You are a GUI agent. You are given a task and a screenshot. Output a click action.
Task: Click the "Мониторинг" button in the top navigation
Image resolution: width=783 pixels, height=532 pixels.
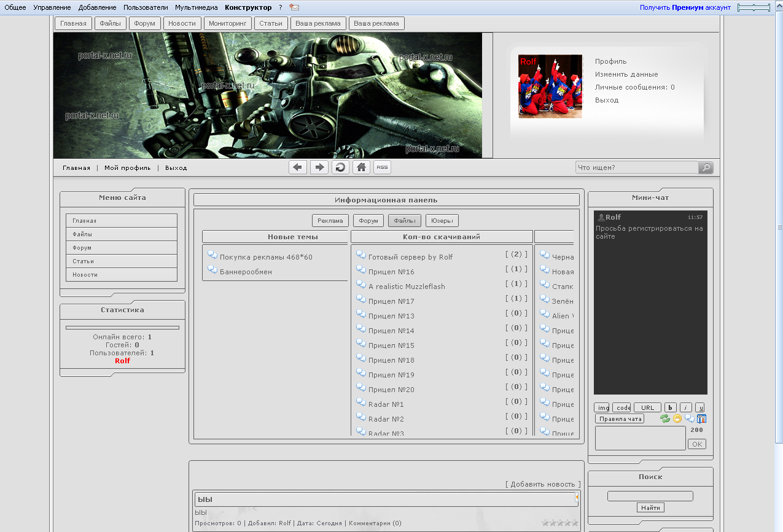(x=227, y=23)
